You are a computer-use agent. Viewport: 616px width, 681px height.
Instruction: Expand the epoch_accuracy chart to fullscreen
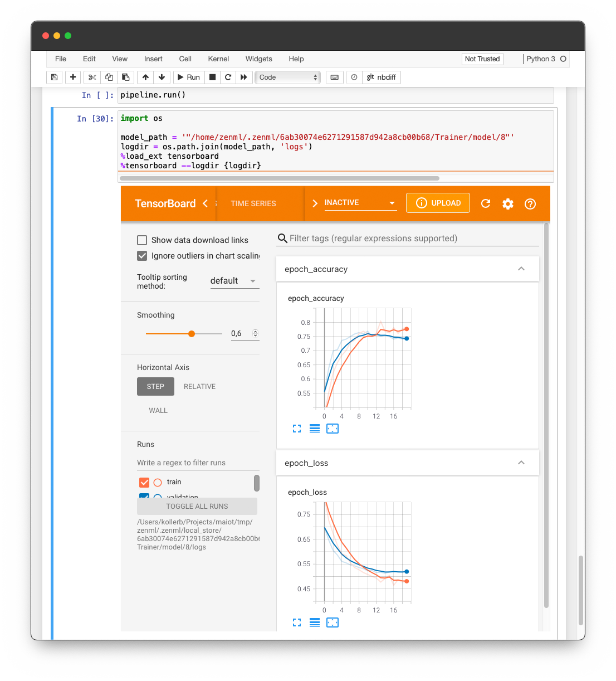[297, 429]
